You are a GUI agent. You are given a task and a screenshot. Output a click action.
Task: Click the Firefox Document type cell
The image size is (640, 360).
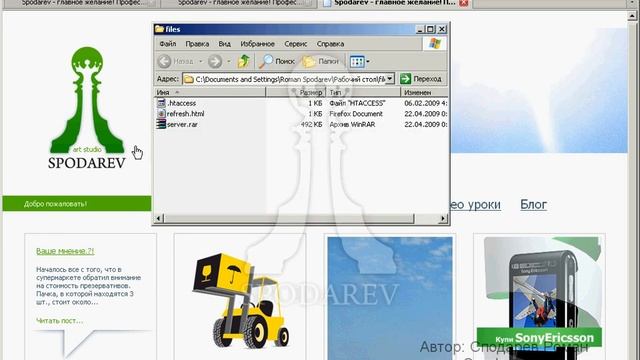point(356,114)
